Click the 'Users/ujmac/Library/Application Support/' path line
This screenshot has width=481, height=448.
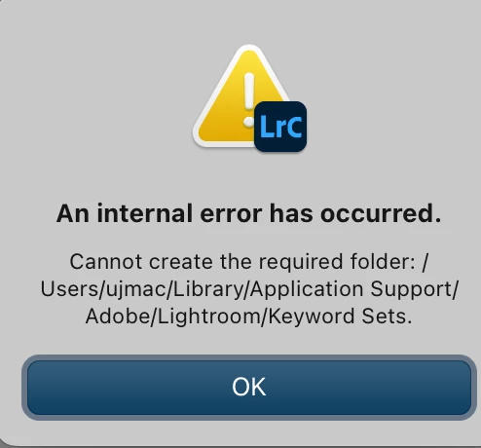click(x=249, y=289)
